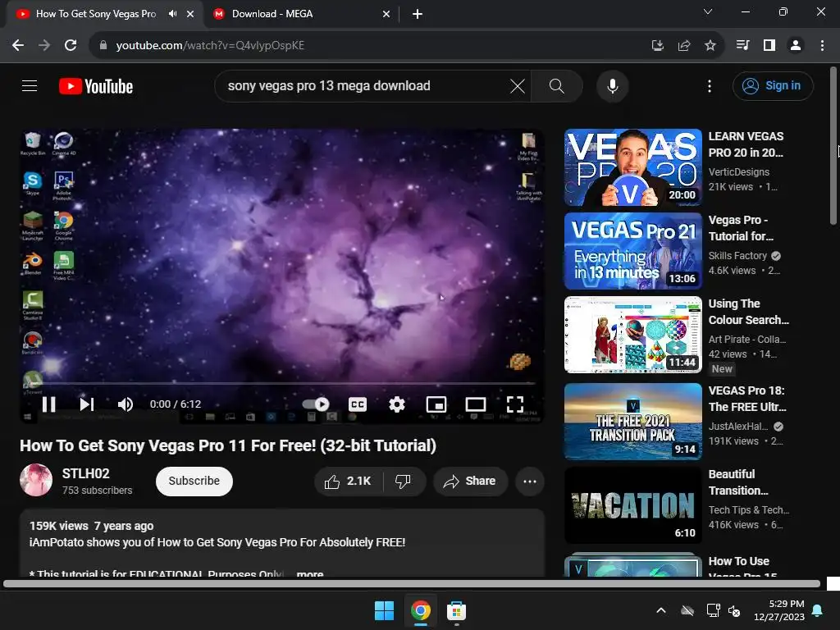
Task: Enter full screen video mode
Action: (515, 404)
